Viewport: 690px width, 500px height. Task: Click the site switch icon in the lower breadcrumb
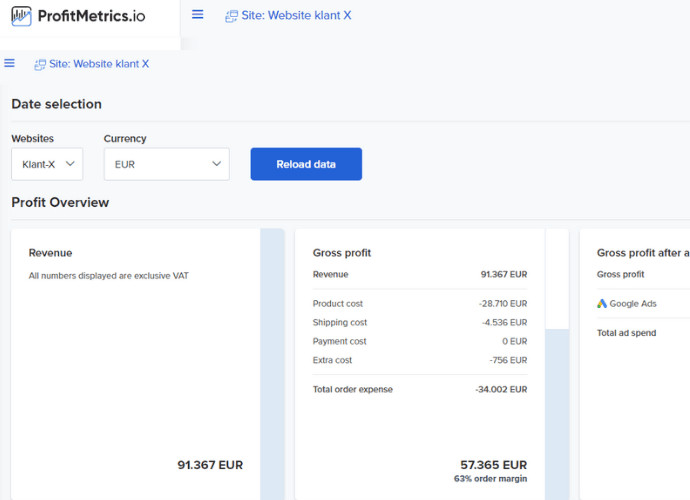click(40, 65)
